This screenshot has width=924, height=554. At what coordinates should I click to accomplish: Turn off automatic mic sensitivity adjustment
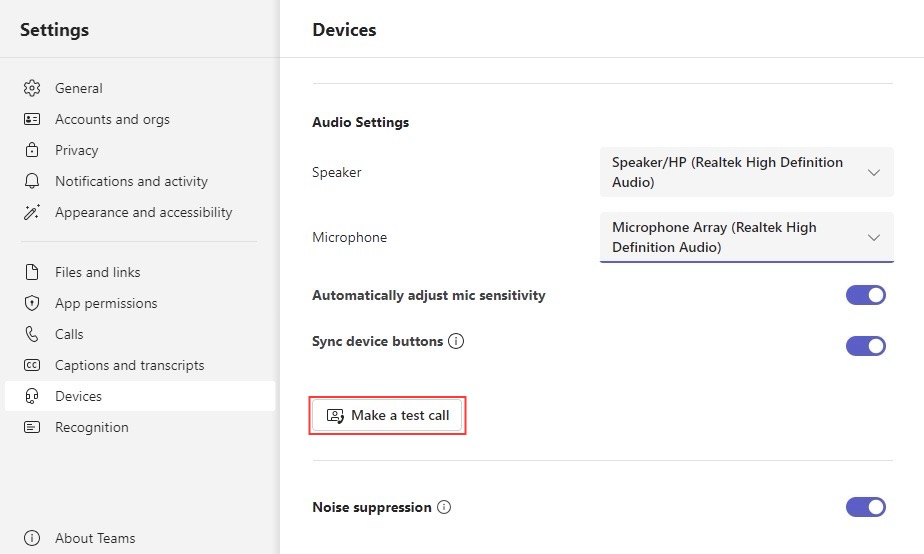tap(866, 295)
